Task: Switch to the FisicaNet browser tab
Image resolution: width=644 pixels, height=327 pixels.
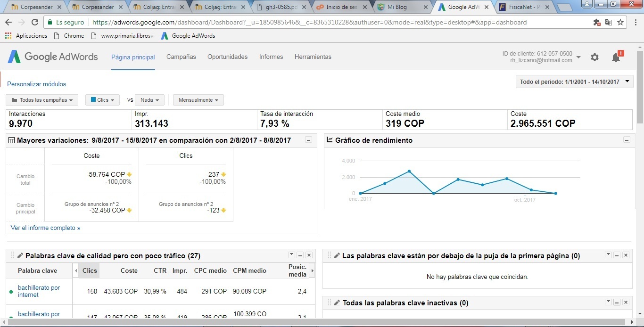Action: click(523, 7)
